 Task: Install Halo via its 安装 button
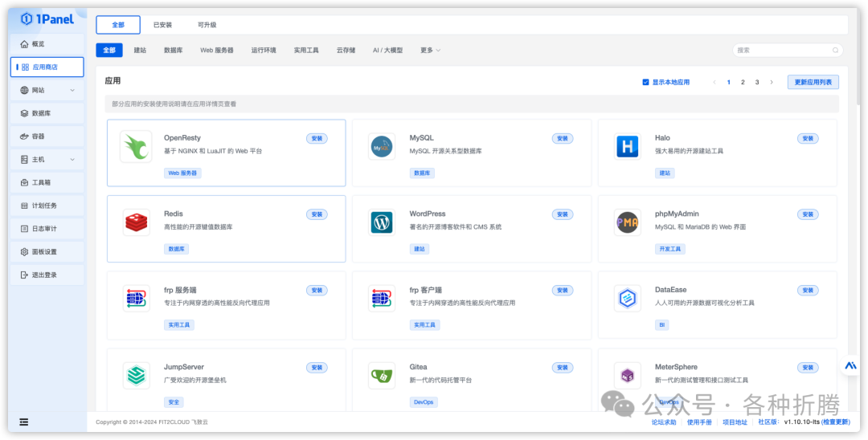tap(808, 138)
